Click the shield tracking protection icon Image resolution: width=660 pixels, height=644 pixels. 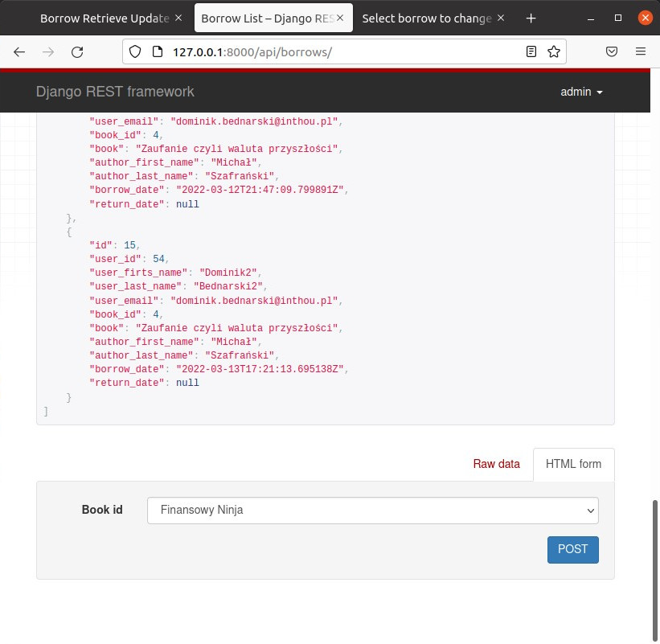135,51
